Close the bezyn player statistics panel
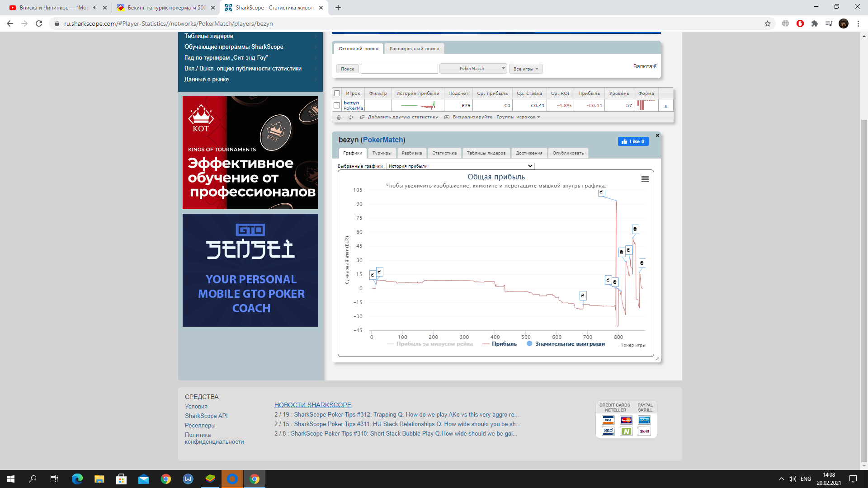This screenshot has height=488, width=868. pyautogui.click(x=657, y=135)
